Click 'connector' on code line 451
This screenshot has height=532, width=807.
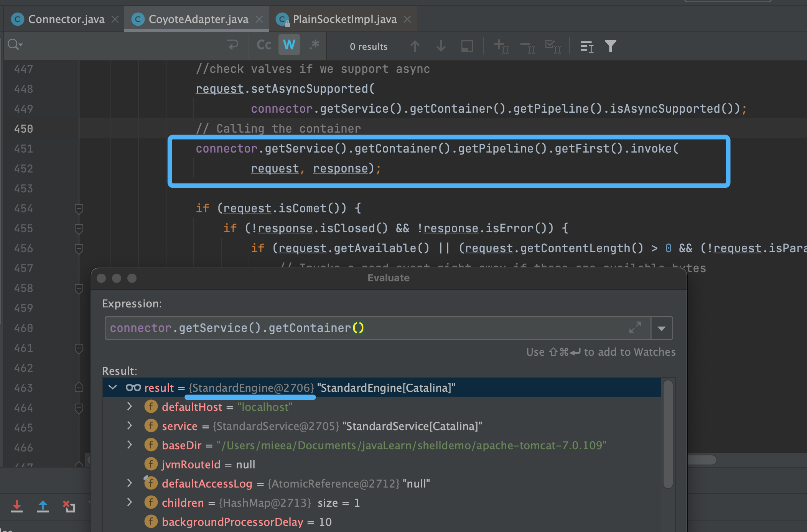coord(226,148)
